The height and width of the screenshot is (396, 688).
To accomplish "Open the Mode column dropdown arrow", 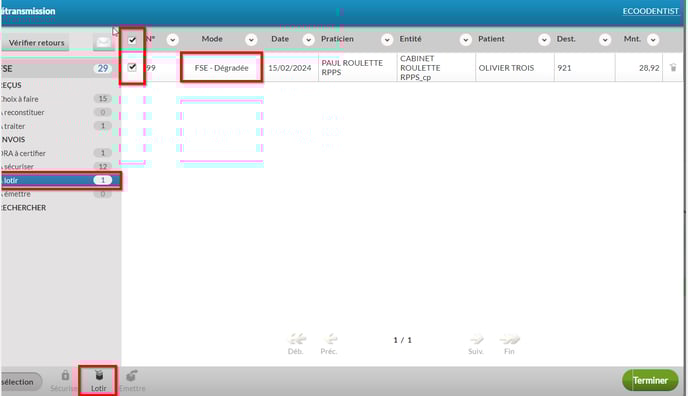I will pyautogui.click(x=251, y=40).
